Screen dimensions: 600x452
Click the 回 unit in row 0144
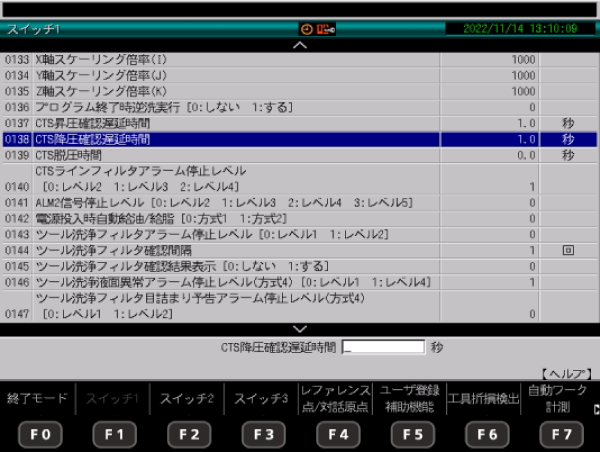coord(568,250)
